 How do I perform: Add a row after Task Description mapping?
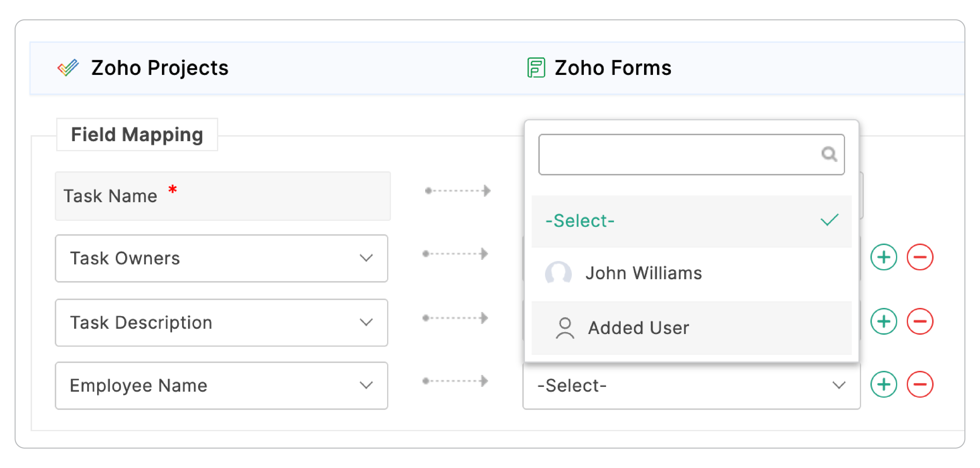click(x=883, y=322)
